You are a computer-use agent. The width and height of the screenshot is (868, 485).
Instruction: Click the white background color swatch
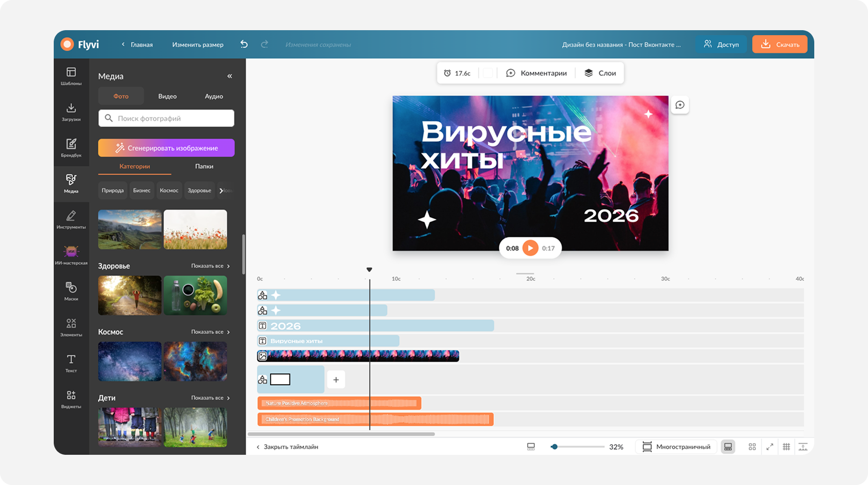(488, 73)
